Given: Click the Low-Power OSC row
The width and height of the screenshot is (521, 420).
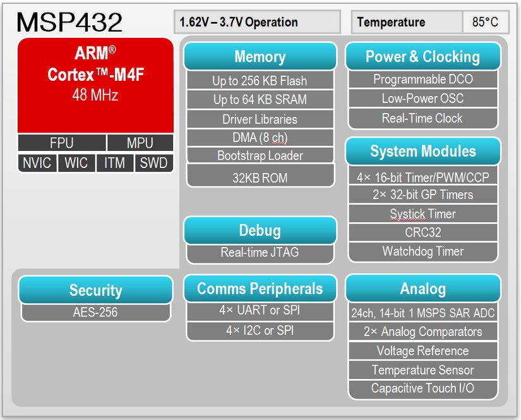Looking at the screenshot, I should tap(423, 99).
